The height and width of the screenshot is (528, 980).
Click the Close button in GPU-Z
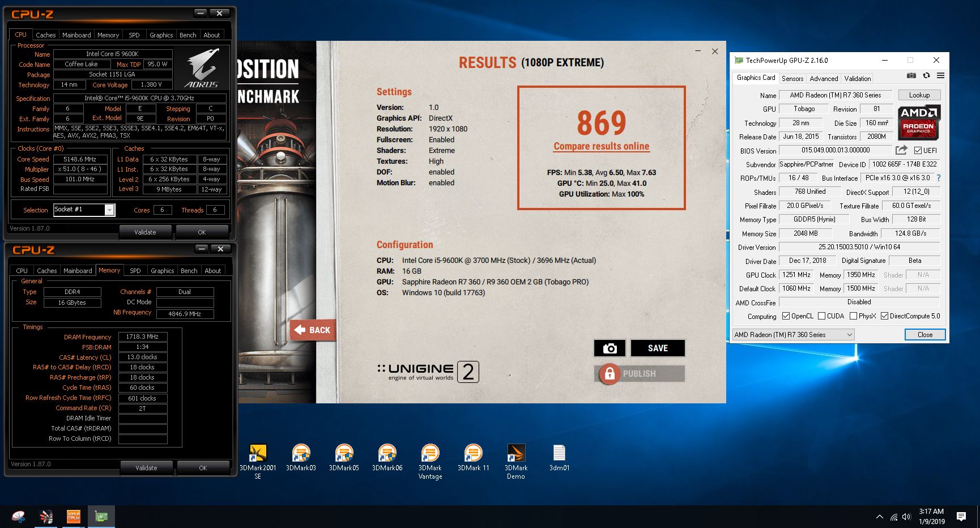point(925,335)
